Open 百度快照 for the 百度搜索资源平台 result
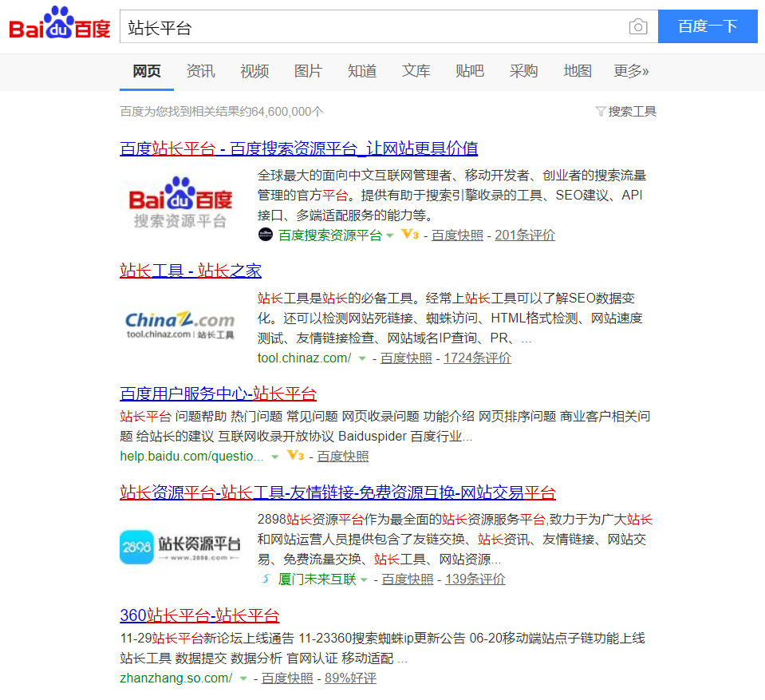Image resolution: width=765 pixels, height=700 pixels. [457, 235]
